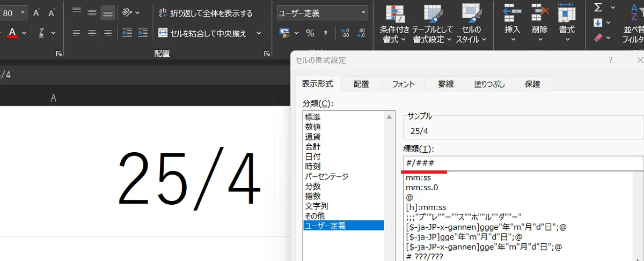Click セルを結合して中央揃え merge button
The image size is (644, 261).
pos(202,33)
